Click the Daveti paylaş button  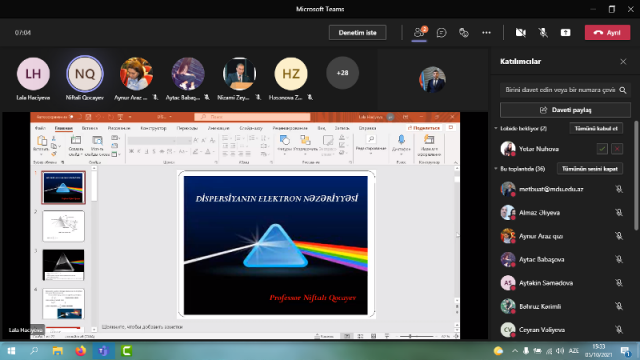pyautogui.click(x=565, y=110)
